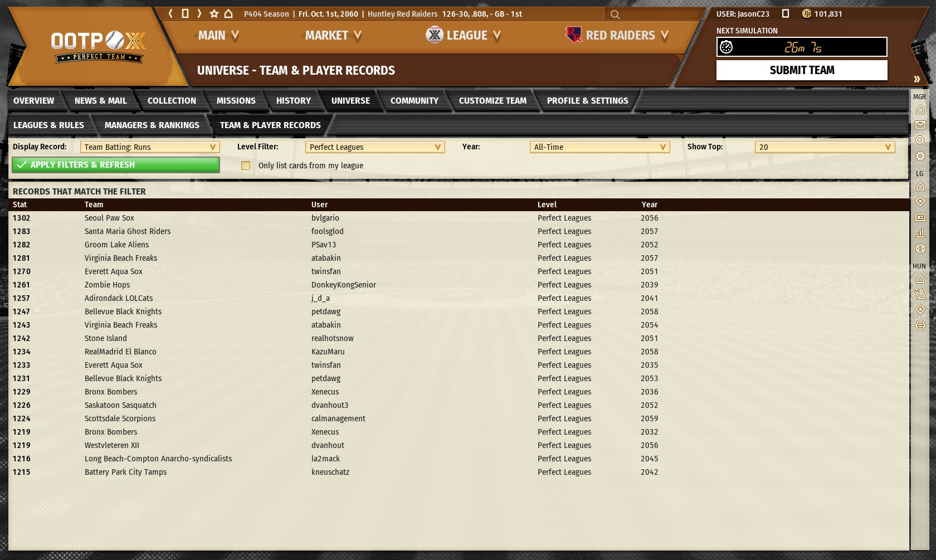
Task: Click the league bar chart statistics icon
Action: [920, 233]
